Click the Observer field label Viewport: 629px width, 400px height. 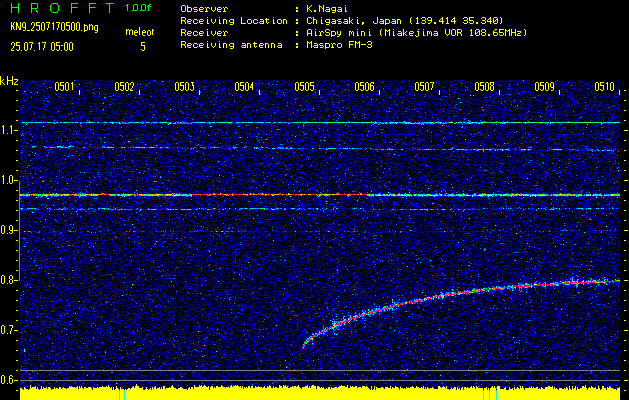(204, 9)
